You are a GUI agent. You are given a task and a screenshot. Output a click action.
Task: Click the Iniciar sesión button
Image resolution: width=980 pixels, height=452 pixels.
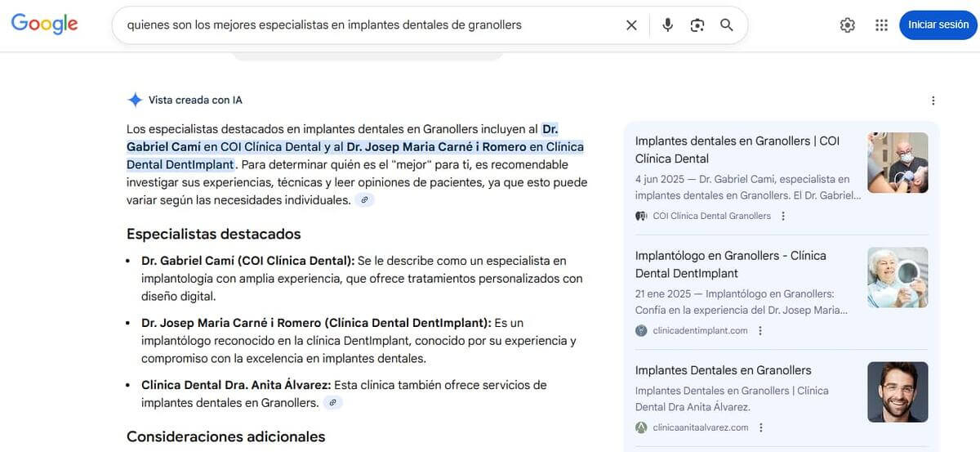coord(938,25)
